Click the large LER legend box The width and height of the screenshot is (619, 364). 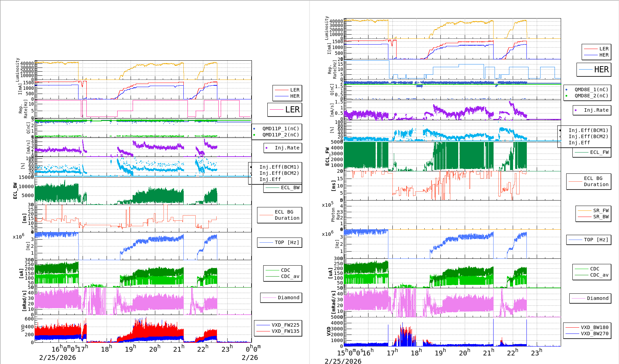pos(285,110)
